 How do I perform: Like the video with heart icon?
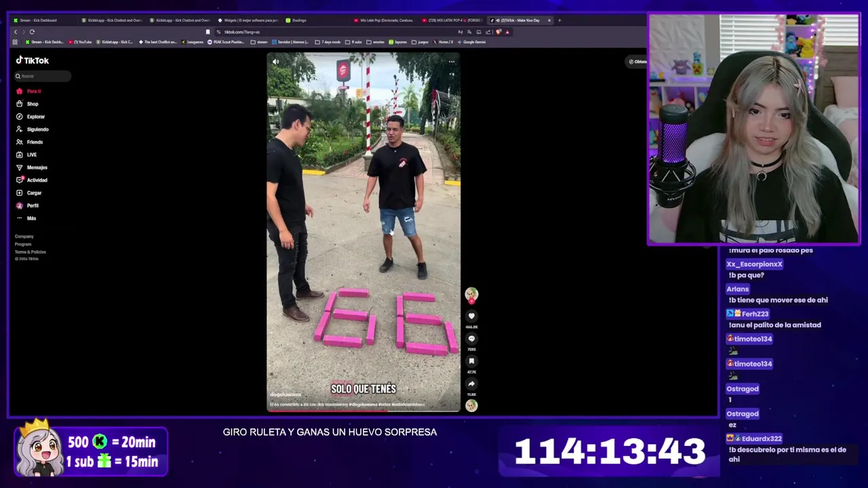pos(471,316)
